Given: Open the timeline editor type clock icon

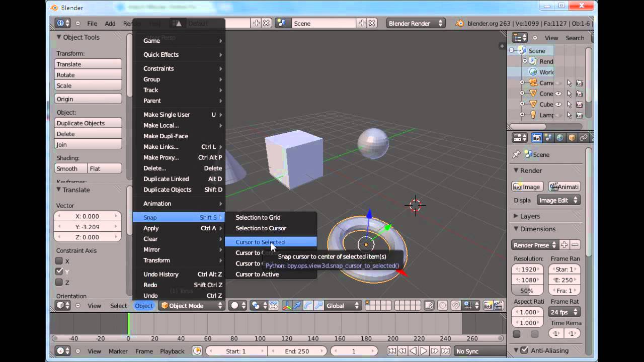Looking at the screenshot, I should click(x=63, y=351).
